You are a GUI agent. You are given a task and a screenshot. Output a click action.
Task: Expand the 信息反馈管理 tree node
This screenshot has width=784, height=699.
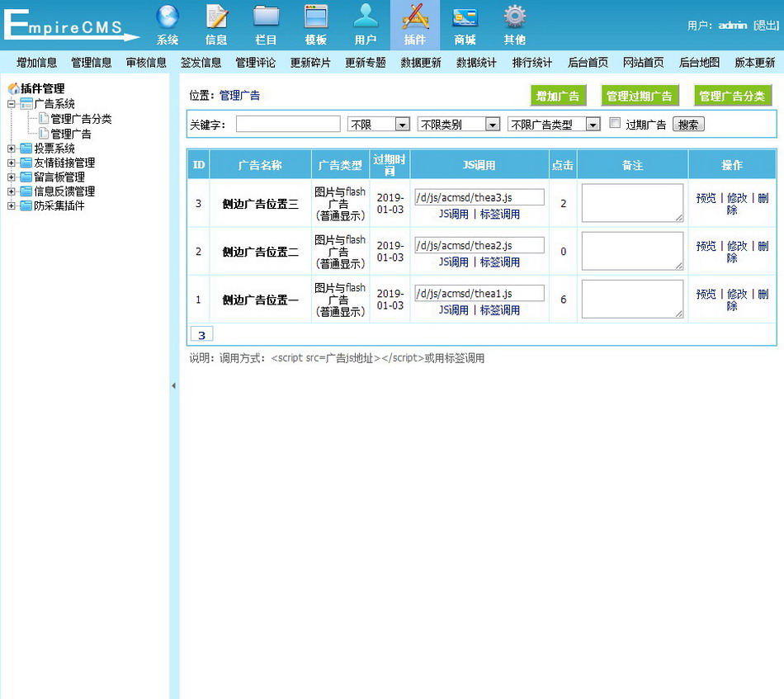tap(11, 191)
